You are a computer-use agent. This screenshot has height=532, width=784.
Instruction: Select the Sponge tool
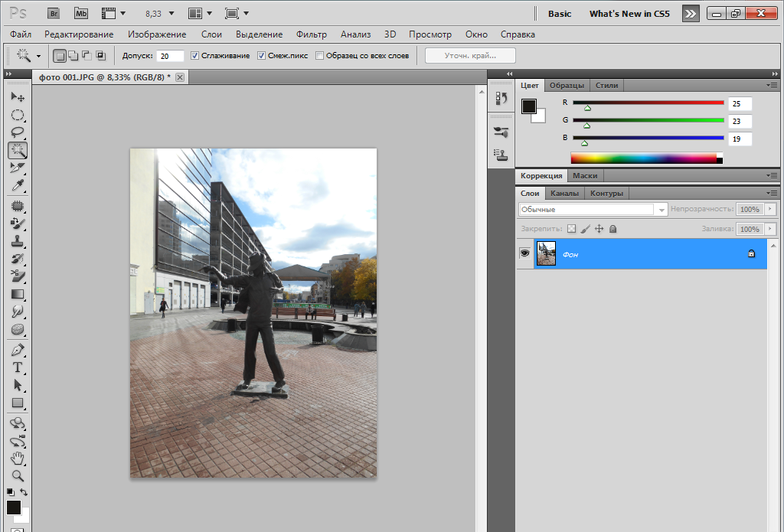pyautogui.click(x=18, y=329)
